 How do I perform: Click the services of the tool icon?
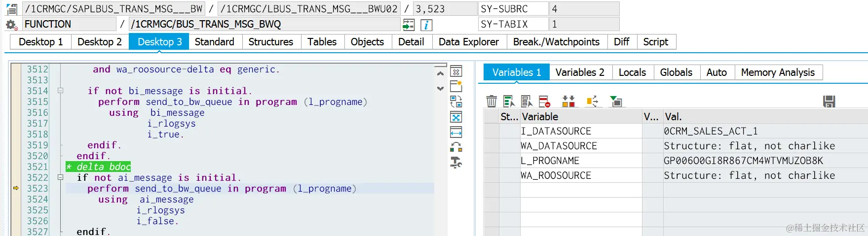tap(456, 162)
